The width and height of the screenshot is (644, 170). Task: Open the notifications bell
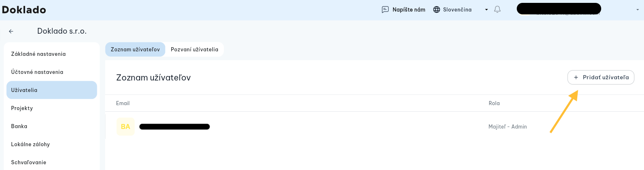(x=497, y=9)
